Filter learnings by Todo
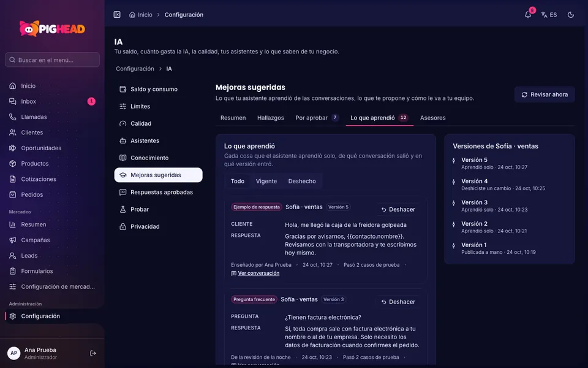 pos(238,181)
